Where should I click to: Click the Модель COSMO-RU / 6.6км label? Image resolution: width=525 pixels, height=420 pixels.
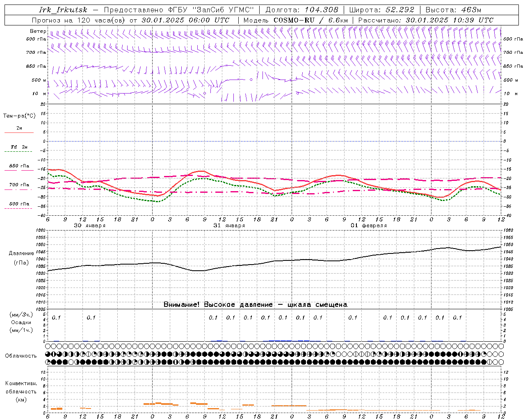tap(295, 20)
